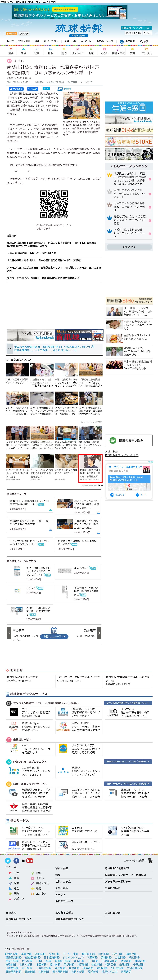
Task: Click the 広告について footer link
Action: tap(112, 888)
